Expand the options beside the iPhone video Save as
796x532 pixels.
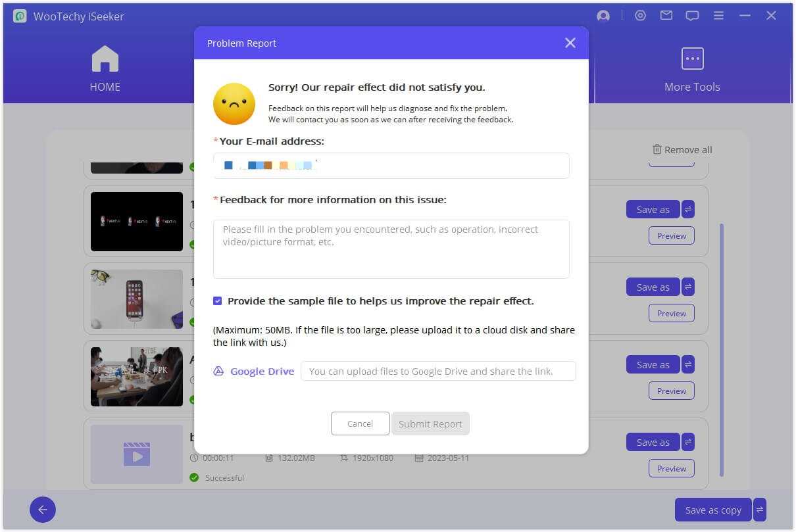(x=688, y=287)
